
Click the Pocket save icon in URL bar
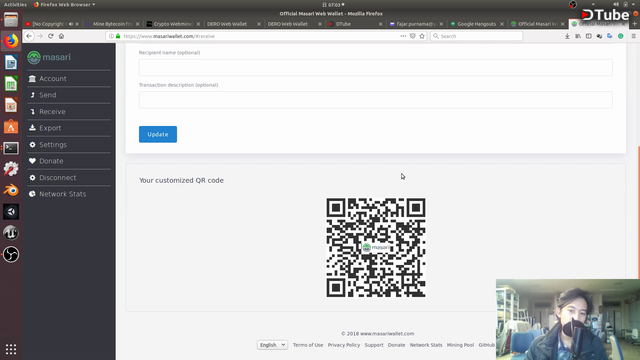(x=413, y=36)
